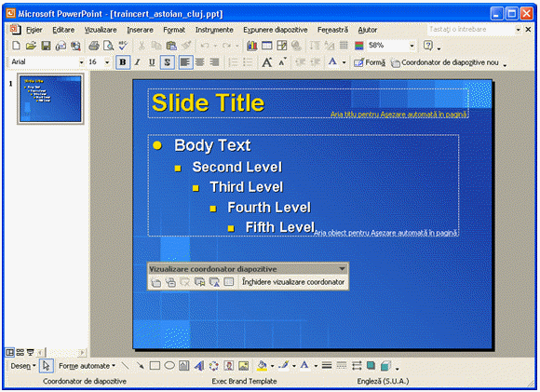Click the Insert Picture icon

[x=244, y=366]
